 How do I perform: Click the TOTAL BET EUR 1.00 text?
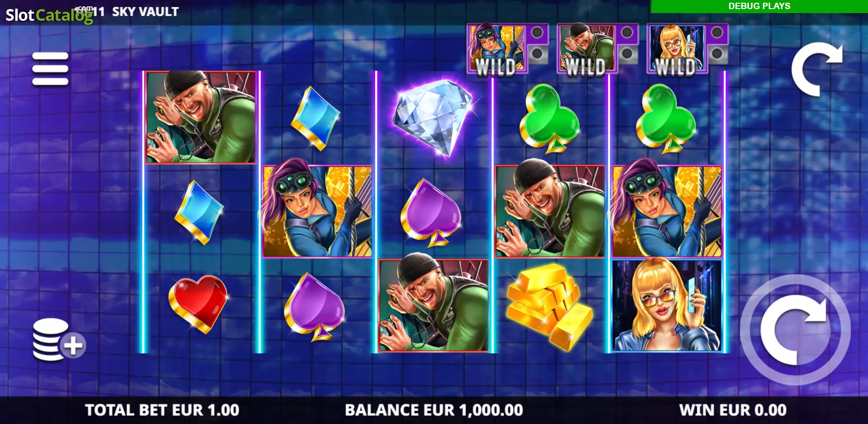pyautogui.click(x=162, y=410)
